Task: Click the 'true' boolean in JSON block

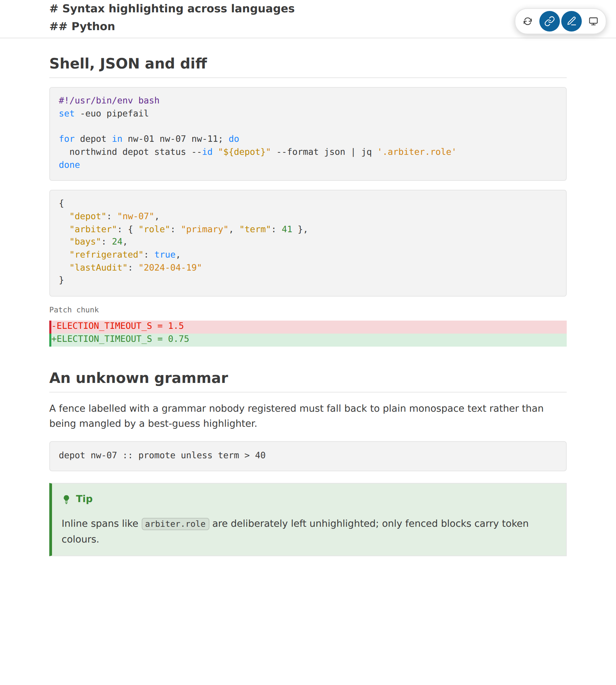Action: [165, 255]
